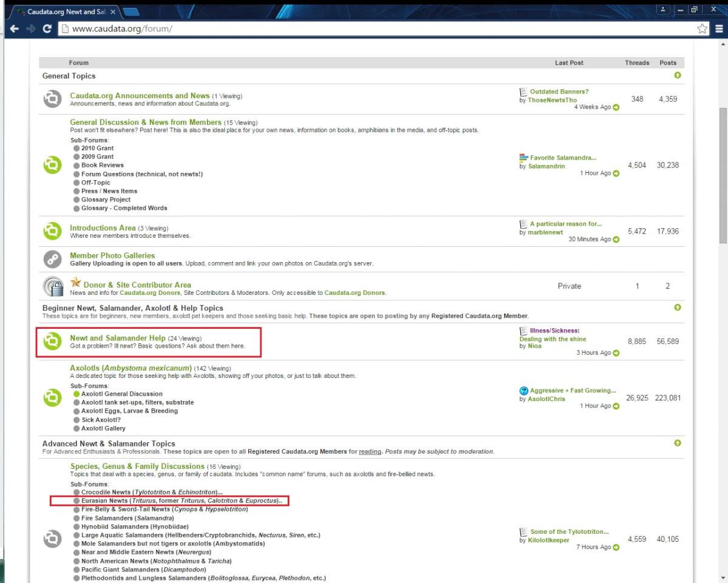This screenshot has width=728, height=583.
Task: Collapse the Advanced Newt & Salamander Topics
Action: coord(678,443)
